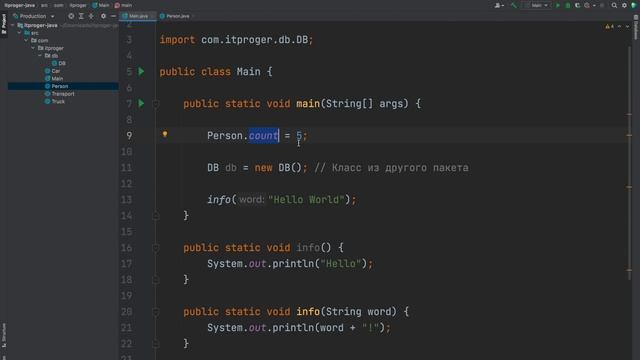Go to next highlighted error arrow
The height and width of the screenshot is (360, 640).
pyautogui.click(x=627, y=27)
